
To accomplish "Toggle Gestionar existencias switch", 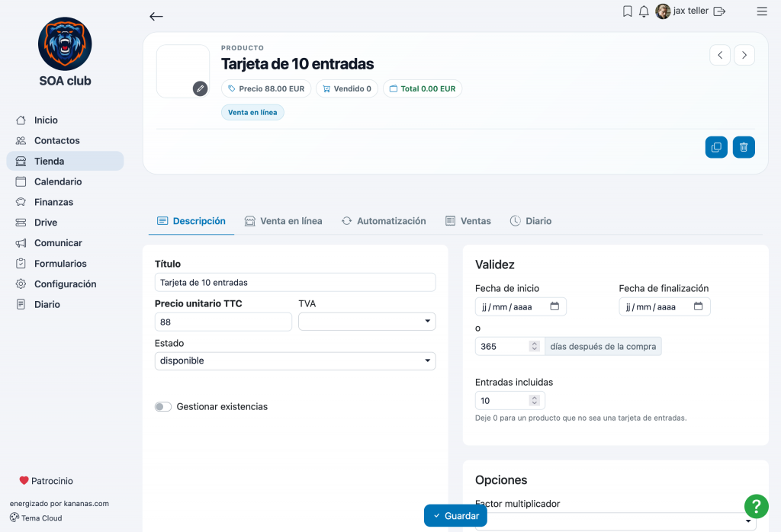I will 163,406.
